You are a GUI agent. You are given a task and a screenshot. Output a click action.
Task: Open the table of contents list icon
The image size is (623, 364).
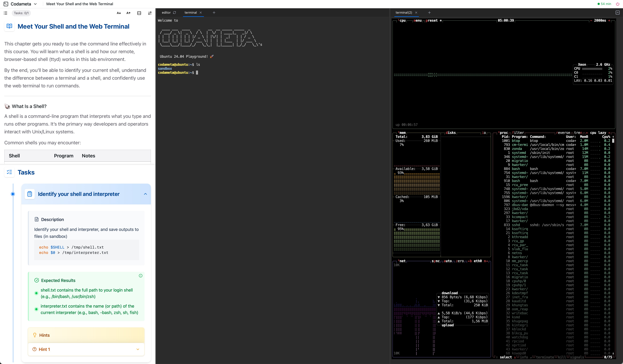click(5, 13)
